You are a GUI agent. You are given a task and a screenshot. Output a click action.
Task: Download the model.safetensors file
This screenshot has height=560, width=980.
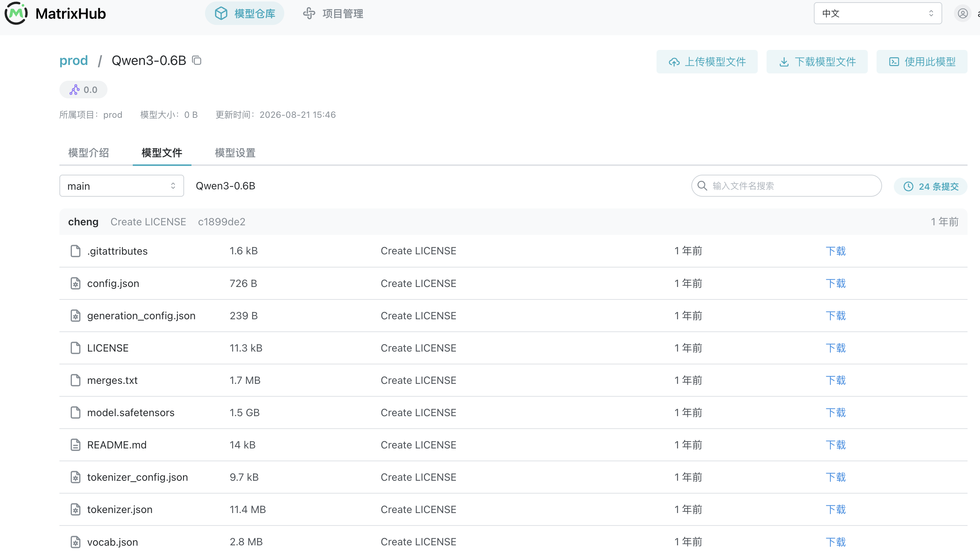(x=835, y=412)
